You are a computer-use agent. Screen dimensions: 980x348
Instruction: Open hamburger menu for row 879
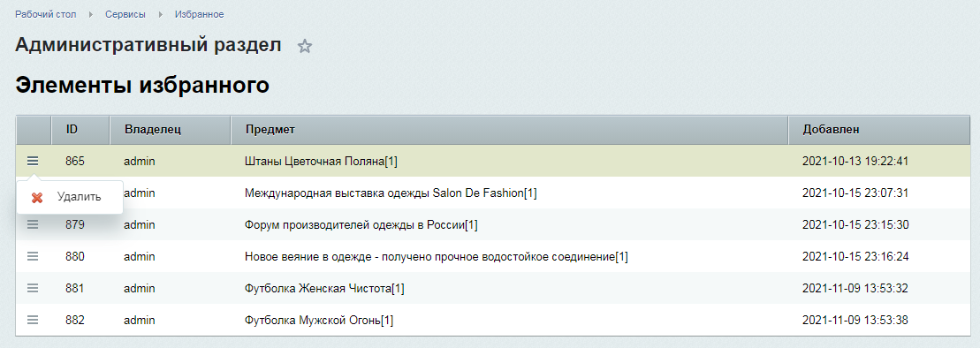pos(33,224)
